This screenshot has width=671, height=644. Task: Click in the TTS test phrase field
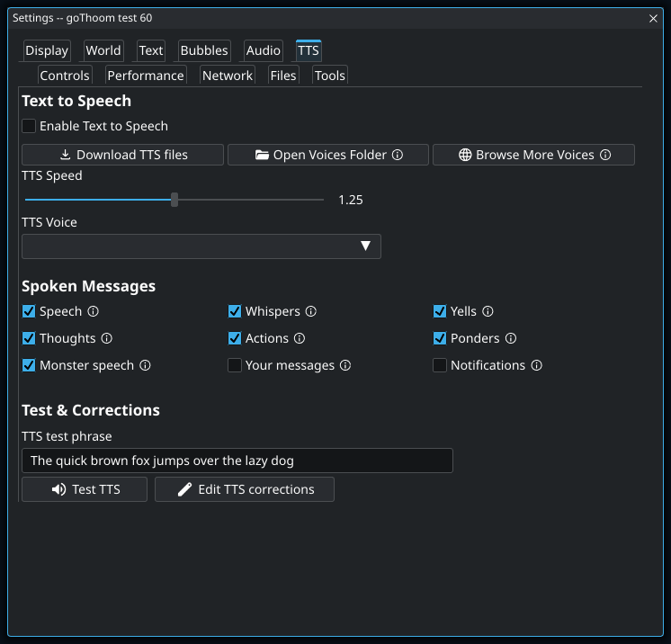pos(237,461)
